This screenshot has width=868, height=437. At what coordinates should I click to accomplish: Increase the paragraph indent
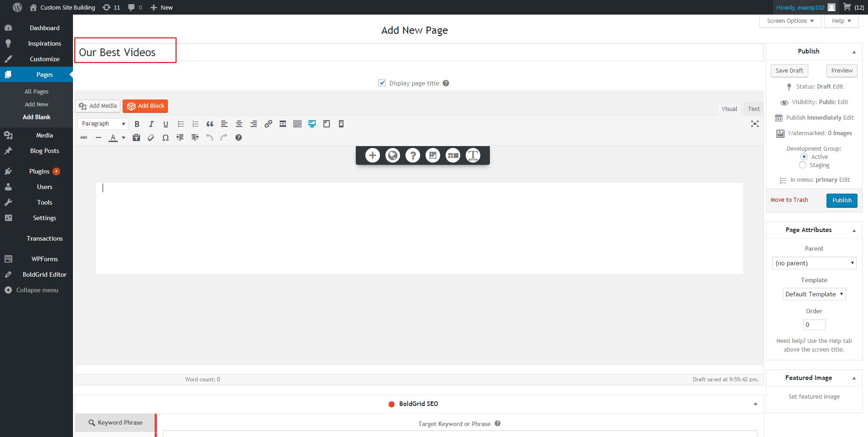pyautogui.click(x=195, y=137)
